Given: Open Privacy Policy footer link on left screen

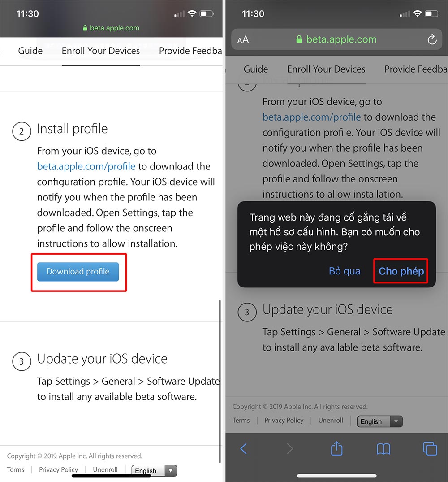Looking at the screenshot, I should click(58, 470).
